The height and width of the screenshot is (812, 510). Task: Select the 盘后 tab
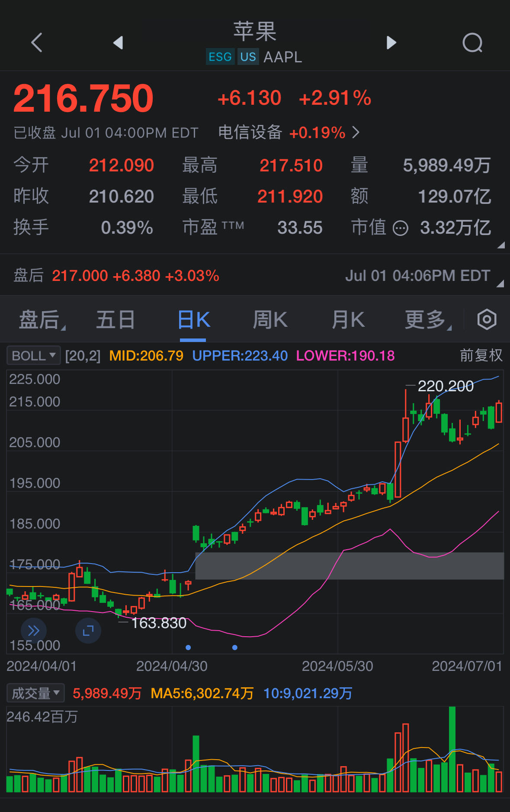pyautogui.click(x=42, y=320)
